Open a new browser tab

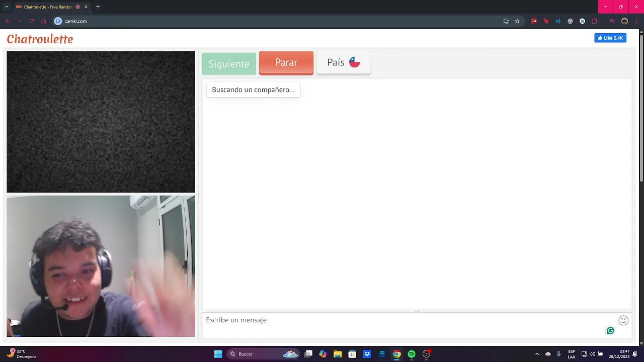point(98,7)
